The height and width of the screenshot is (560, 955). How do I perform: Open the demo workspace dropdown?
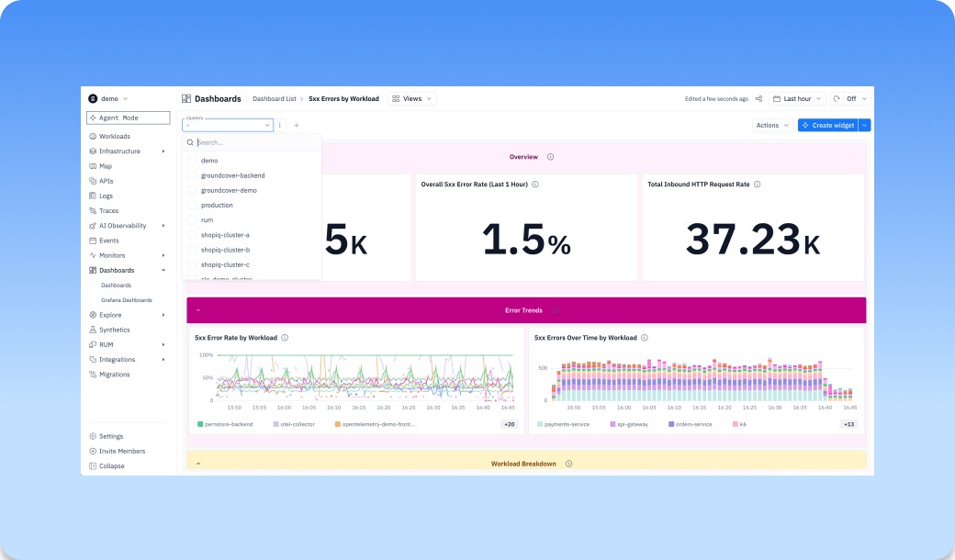point(108,98)
